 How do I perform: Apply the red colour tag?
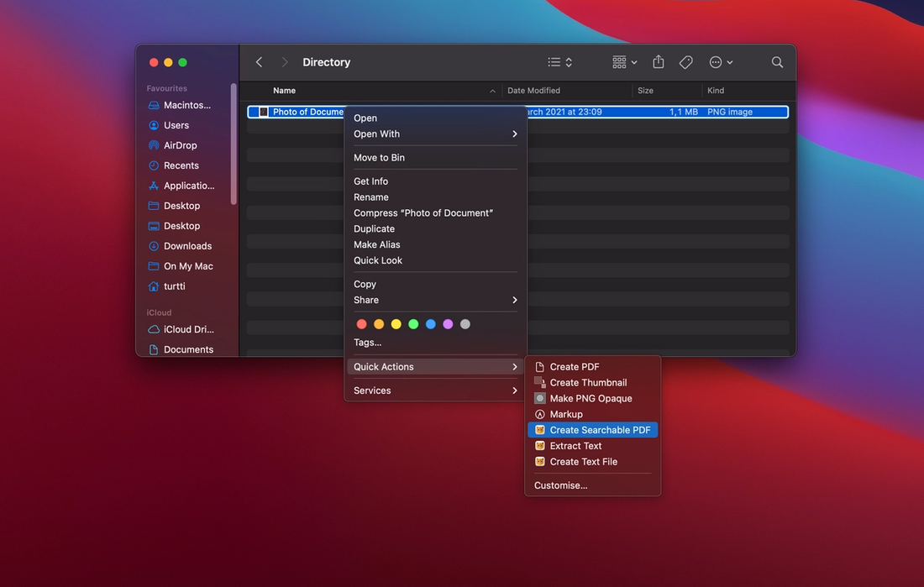point(361,324)
